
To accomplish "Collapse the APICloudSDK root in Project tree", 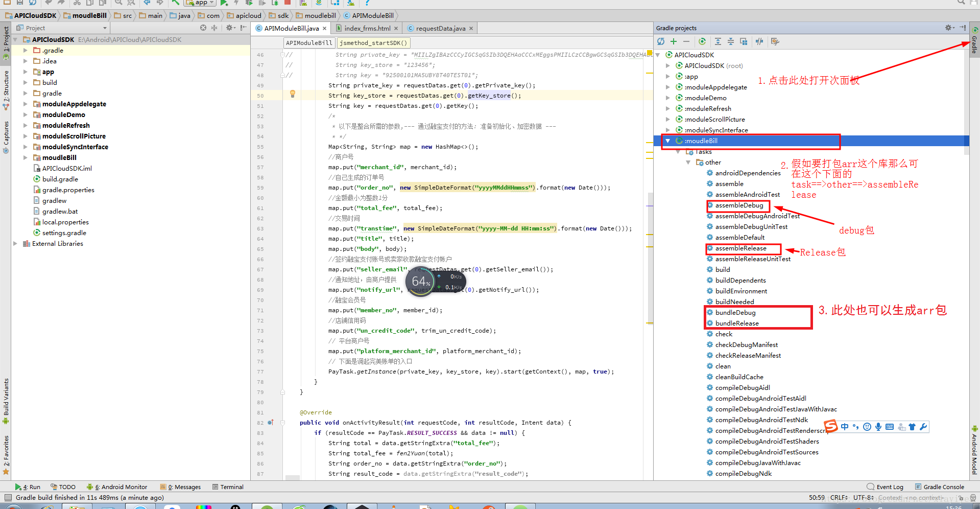I will [15, 40].
